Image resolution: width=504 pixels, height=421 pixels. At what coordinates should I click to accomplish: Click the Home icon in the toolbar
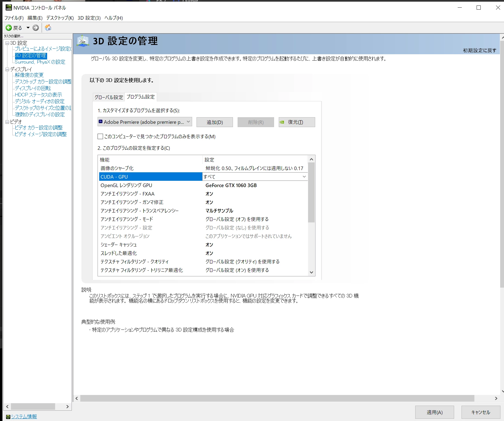tap(48, 28)
